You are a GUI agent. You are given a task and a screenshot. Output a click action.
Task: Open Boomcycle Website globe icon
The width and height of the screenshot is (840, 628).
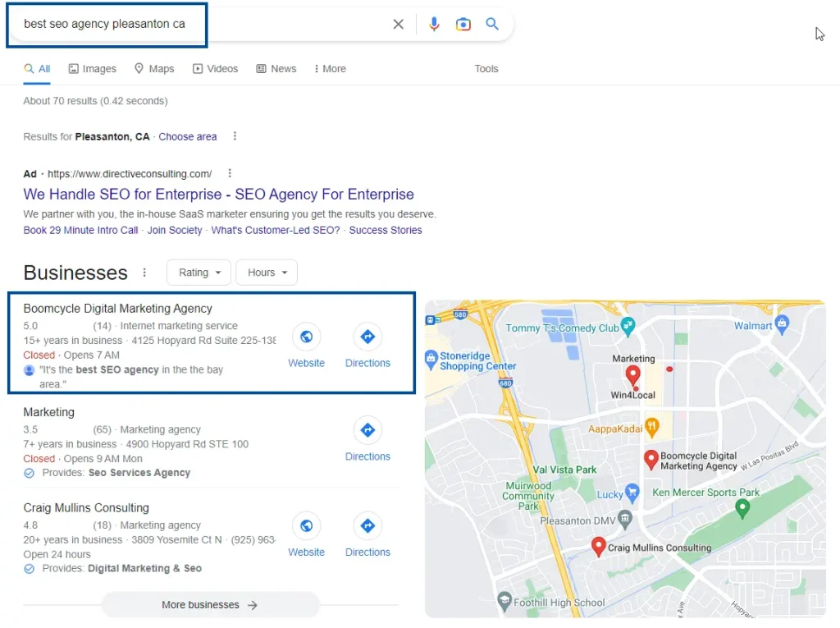point(306,337)
